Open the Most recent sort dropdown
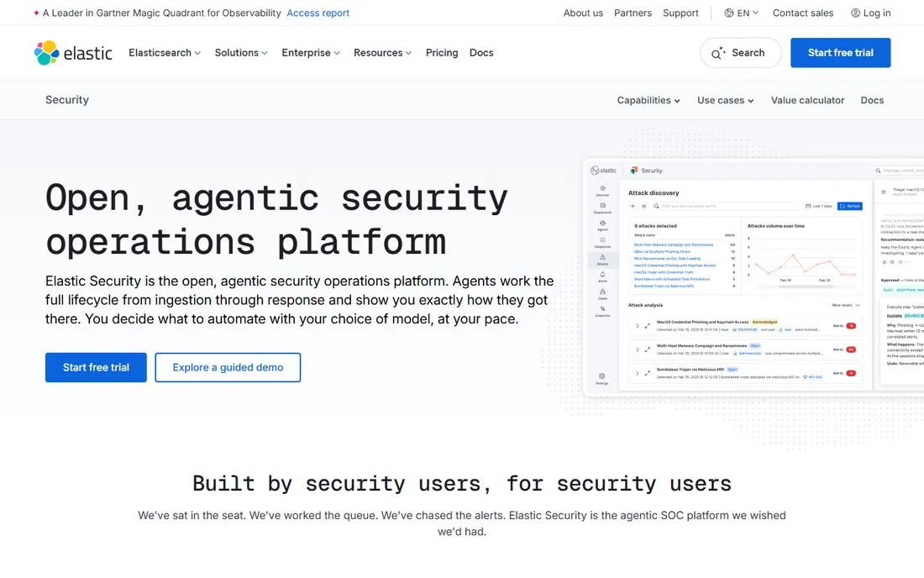This screenshot has height=578, width=924. 846,305
